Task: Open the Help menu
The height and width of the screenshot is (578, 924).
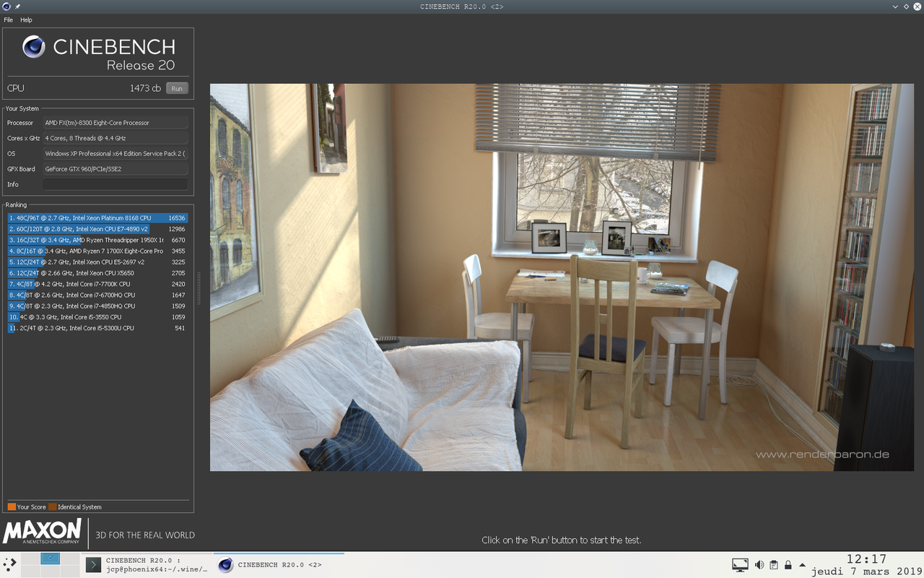Action: (26, 20)
